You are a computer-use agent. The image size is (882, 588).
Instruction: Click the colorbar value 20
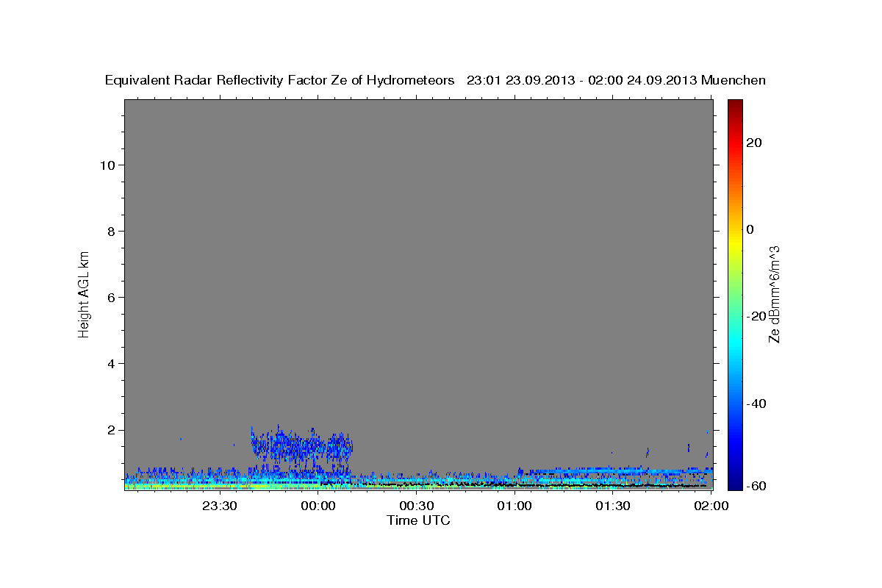pos(754,143)
